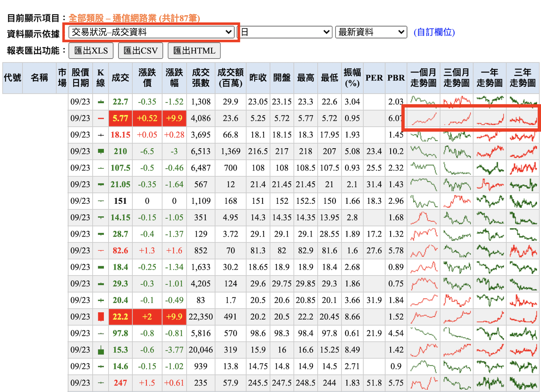Click the 振幅(%) column header
This screenshot has height=392, width=541.
coord(352,78)
